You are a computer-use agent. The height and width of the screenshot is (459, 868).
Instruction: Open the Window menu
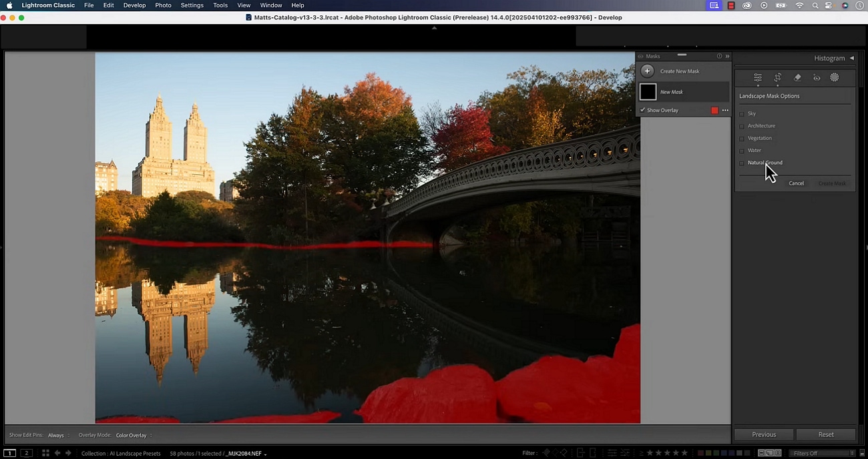tap(271, 5)
